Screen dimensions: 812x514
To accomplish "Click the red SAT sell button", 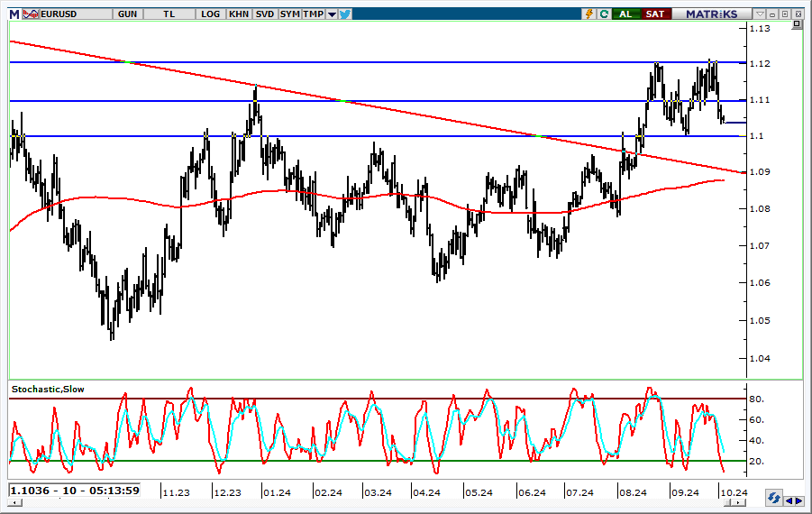I will (x=655, y=14).
